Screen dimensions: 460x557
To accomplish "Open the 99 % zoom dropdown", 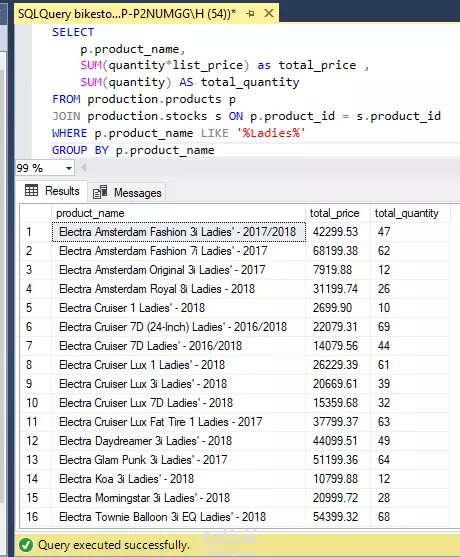I will (69, 168).
